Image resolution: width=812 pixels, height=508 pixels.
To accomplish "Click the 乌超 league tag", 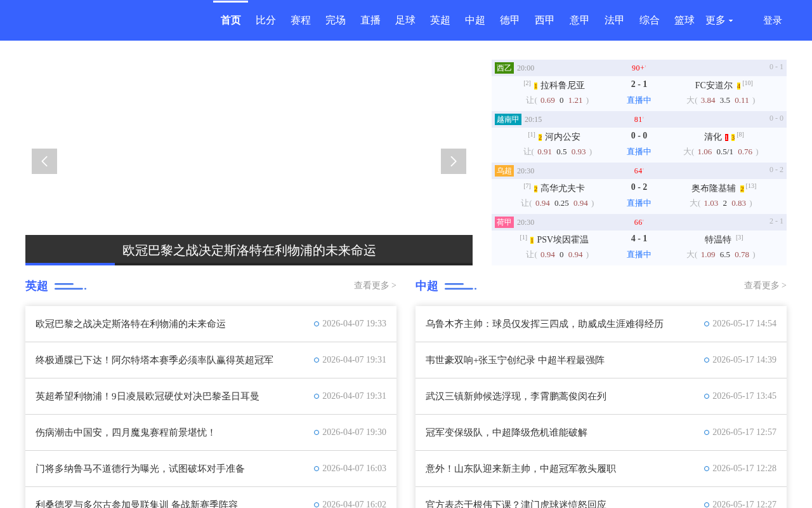I will point(504,171).
